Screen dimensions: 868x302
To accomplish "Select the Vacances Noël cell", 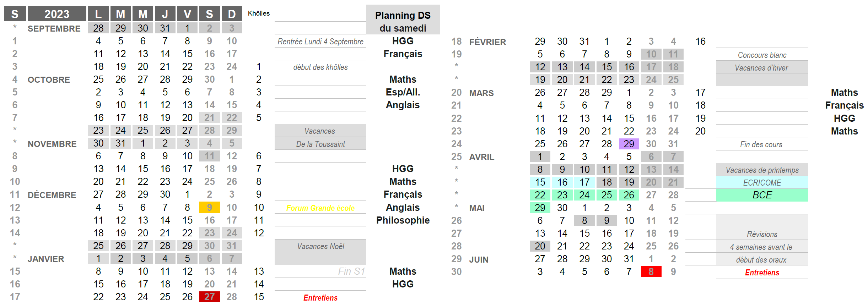I will (320, 246).
